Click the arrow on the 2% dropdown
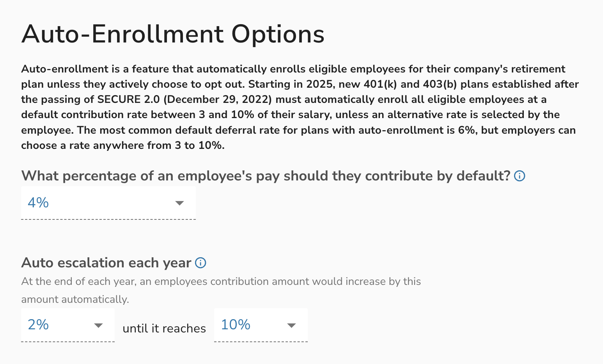This screenshot has height=364, width=603. (x=99, y=325)
